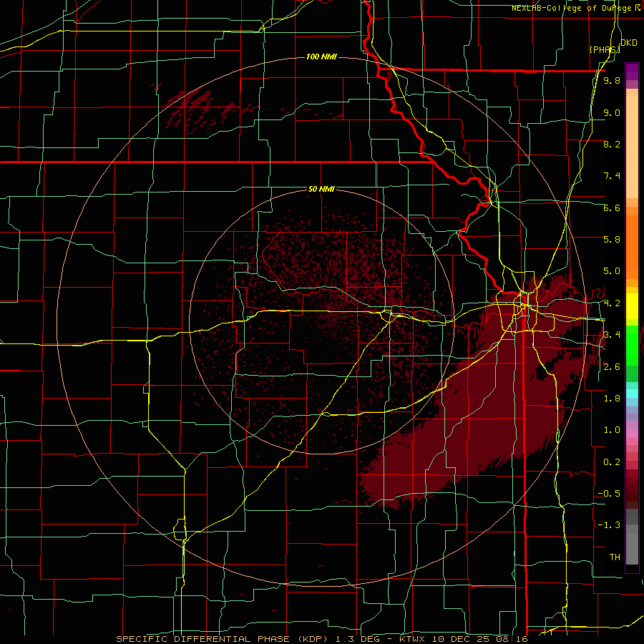Image resolution: width=644 pixels, height=644 pixels.
Task: Click the 5.0 value on the color scale
Action: [x=612, y=271]
